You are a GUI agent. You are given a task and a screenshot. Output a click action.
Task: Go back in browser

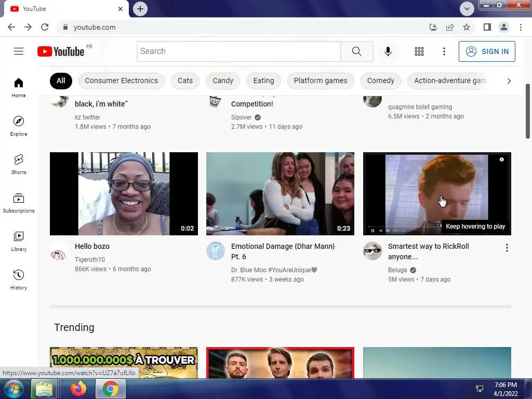click(11, 27)
